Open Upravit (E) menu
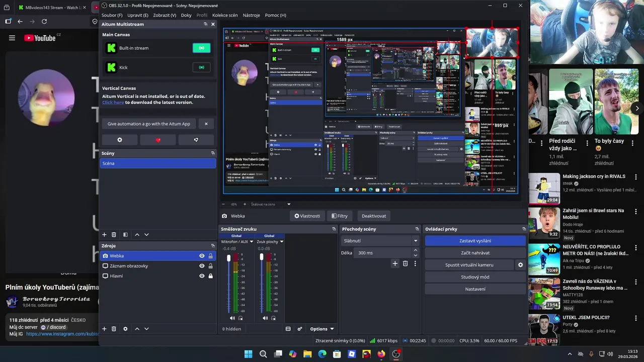Image resolution: width=644 pixels, height=362 pixels. click(138, 15)
